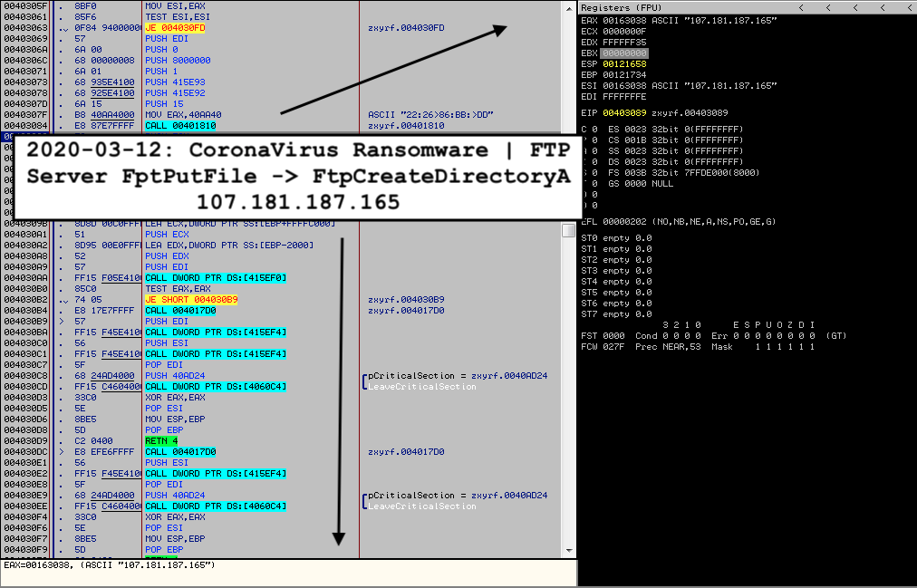Viewport: 917px width, 588px height.
Task: Select the EAX register value 00163038
Action: coord(624,21)
